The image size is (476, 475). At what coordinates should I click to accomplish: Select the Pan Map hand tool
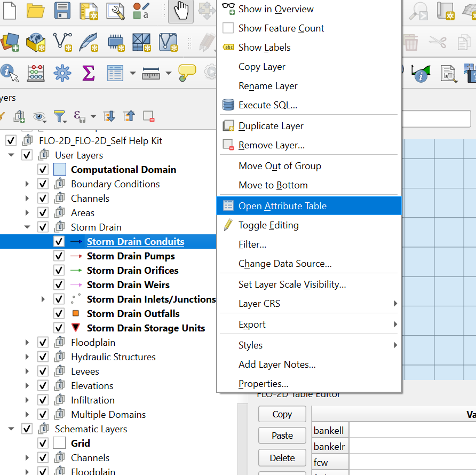tap(181, 11)
